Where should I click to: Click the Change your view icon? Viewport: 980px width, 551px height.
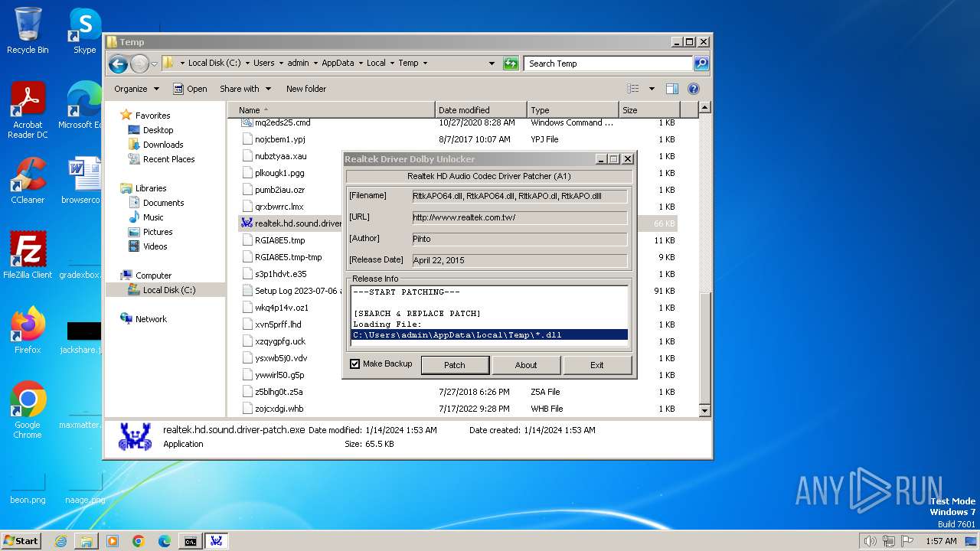click(633, 89)
